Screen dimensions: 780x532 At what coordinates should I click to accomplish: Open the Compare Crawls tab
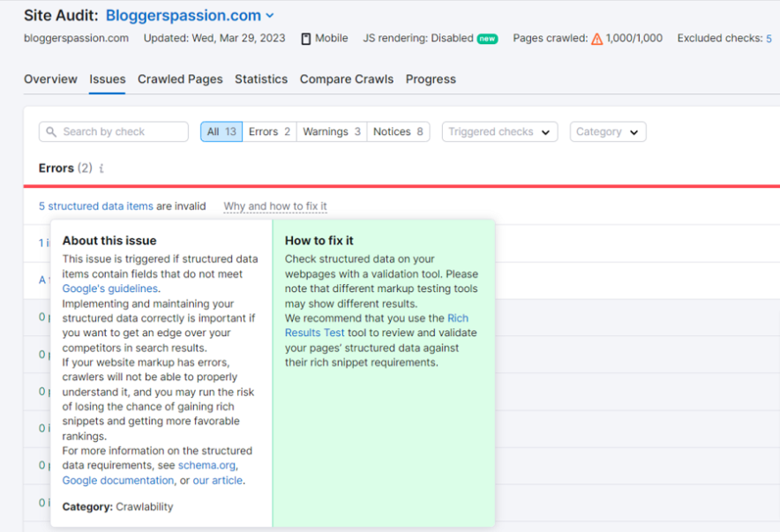coord(347,79)
